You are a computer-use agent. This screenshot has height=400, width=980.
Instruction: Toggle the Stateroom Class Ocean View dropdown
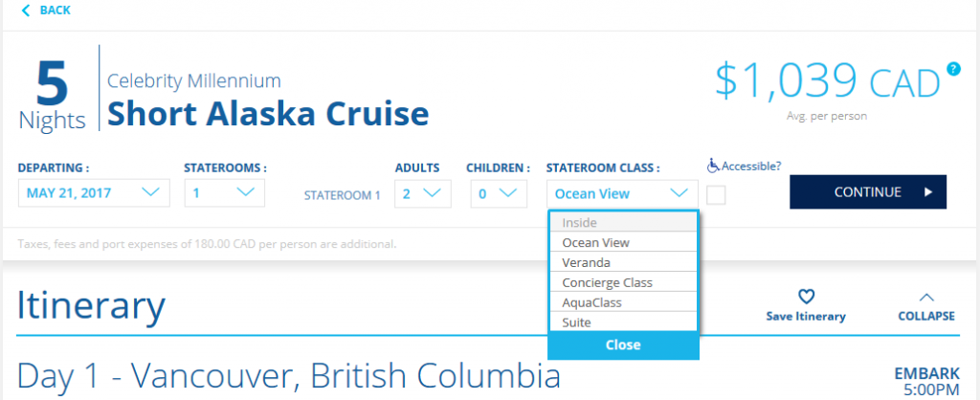coord(622,193)
